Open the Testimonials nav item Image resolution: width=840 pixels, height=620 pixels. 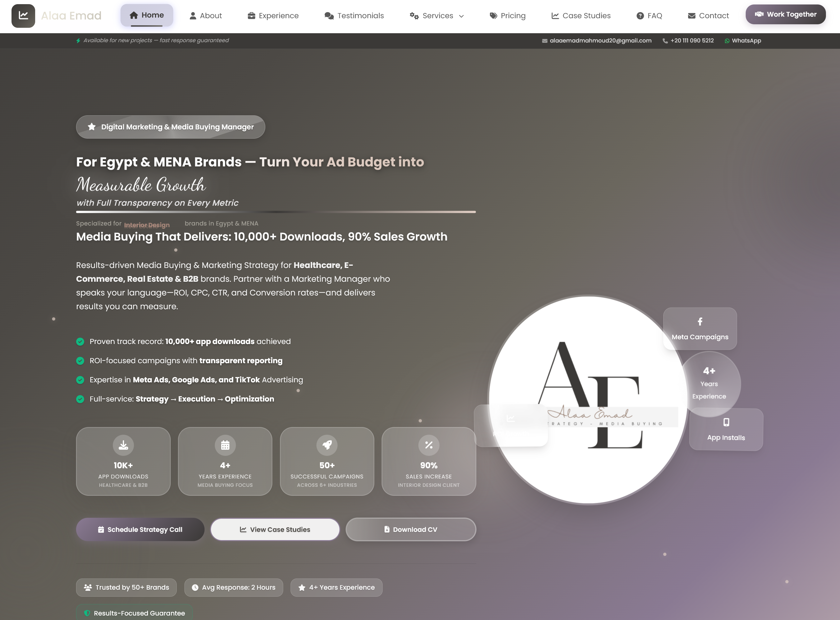(x=354, y=16)
